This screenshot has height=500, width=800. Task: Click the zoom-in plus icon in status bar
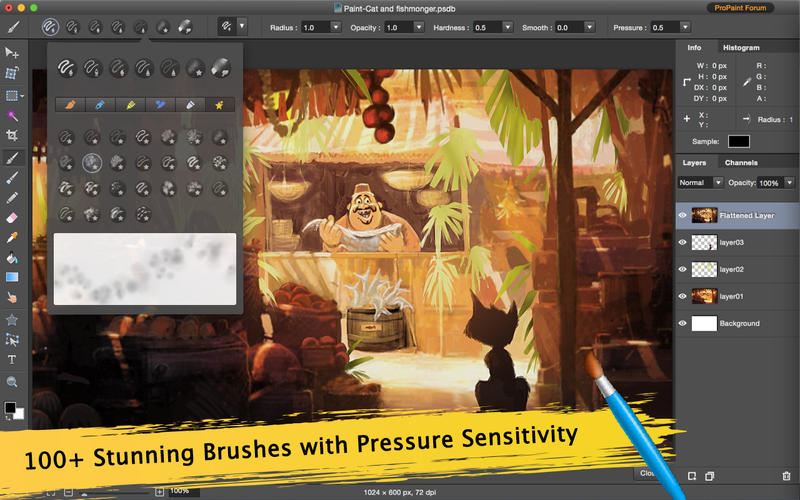[159, 492]
